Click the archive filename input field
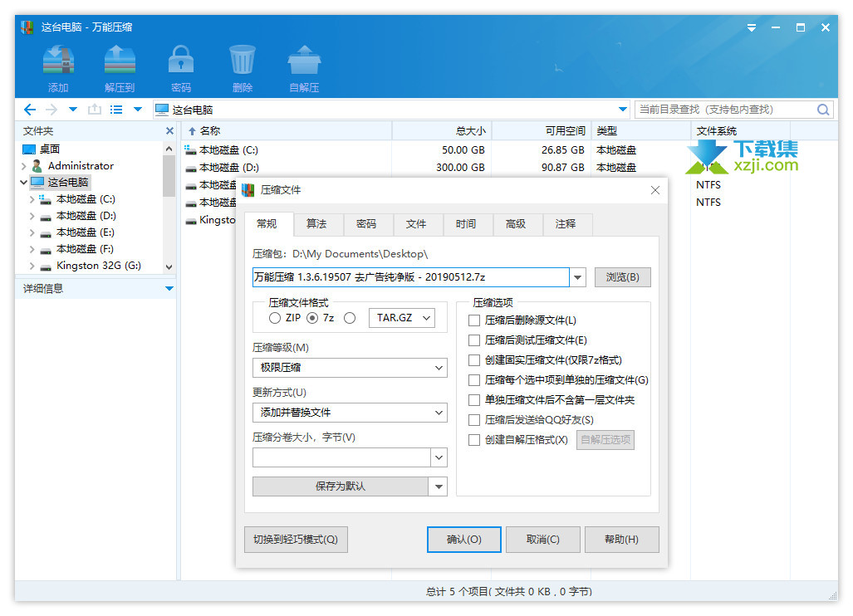Screen dimensions: 853x616 tap(411, 277)
